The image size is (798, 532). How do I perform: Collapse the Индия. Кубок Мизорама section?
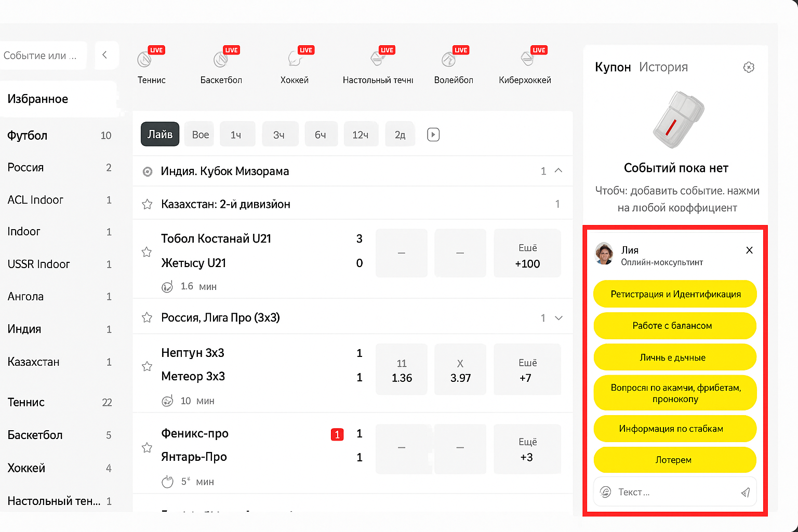(558, 171)
